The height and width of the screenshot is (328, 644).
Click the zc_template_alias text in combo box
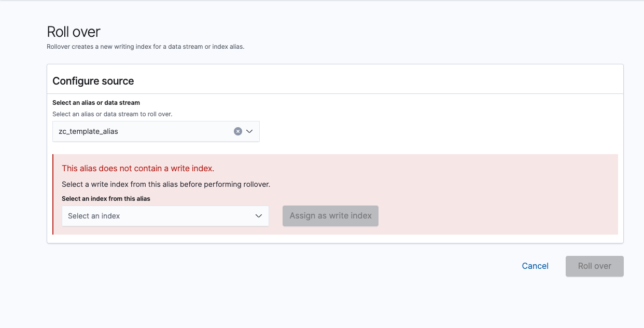[x=89, y=131]
